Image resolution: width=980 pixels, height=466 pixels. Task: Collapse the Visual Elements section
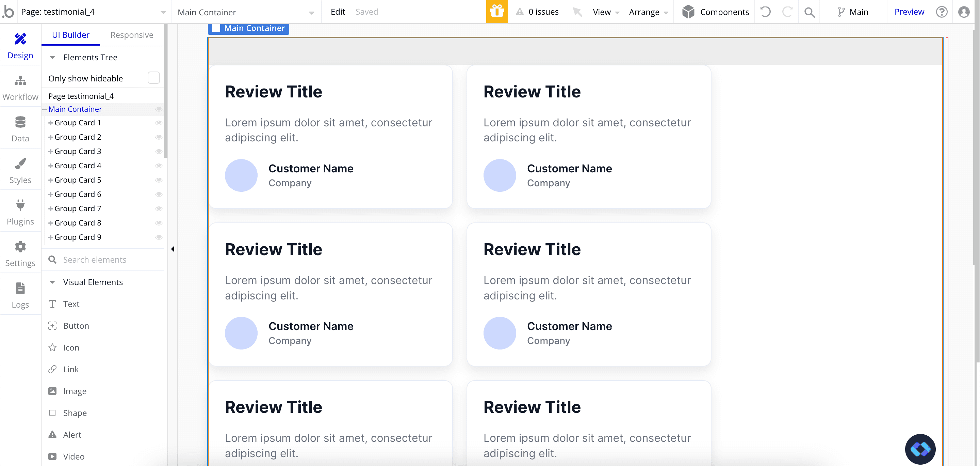(x=52, y=282)
